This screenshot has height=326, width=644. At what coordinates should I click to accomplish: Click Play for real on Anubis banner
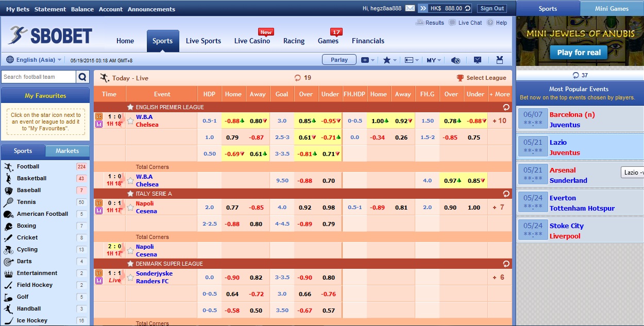[x=579, y=52]
